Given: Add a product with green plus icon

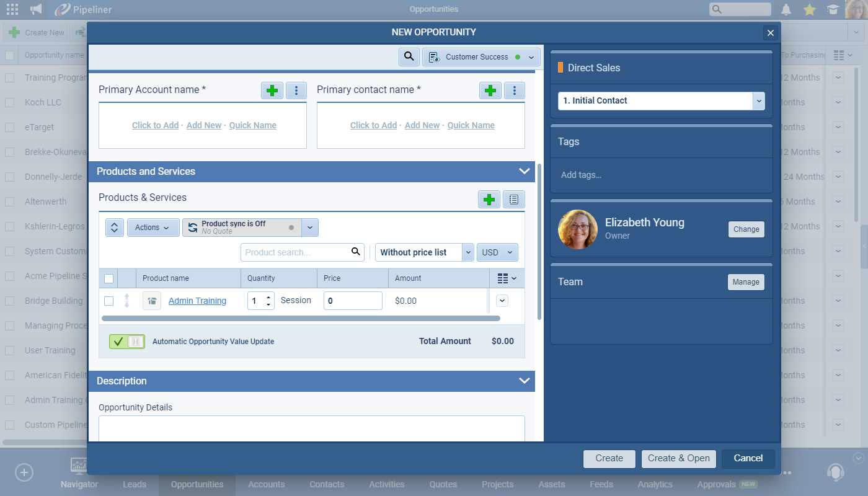Looking at the screenshot, I should 489,199.
